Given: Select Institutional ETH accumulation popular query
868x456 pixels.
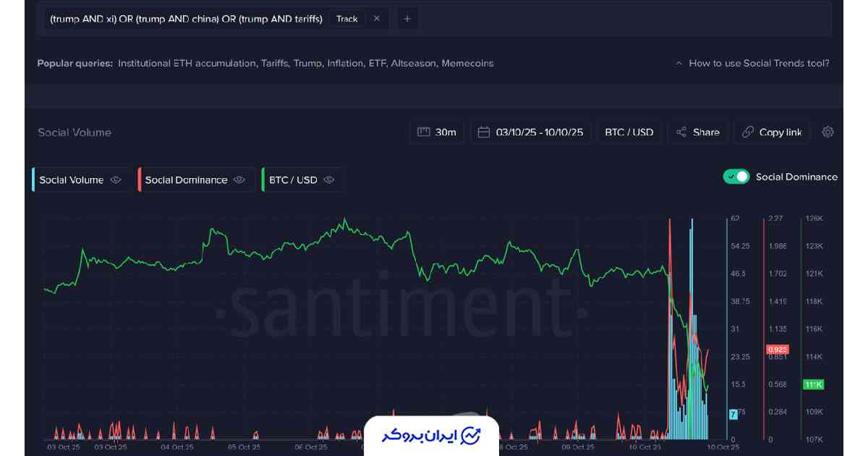Looking at the screenshot, I should click(187, 63).
